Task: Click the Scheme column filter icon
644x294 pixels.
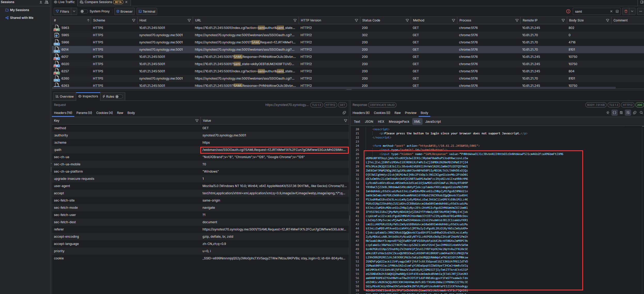Action: [133, 20]
